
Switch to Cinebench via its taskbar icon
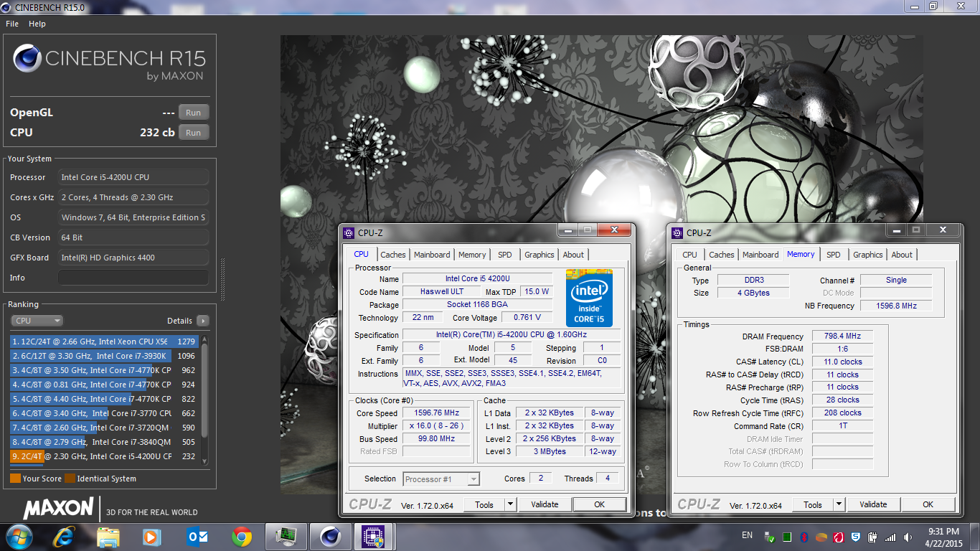330,537
